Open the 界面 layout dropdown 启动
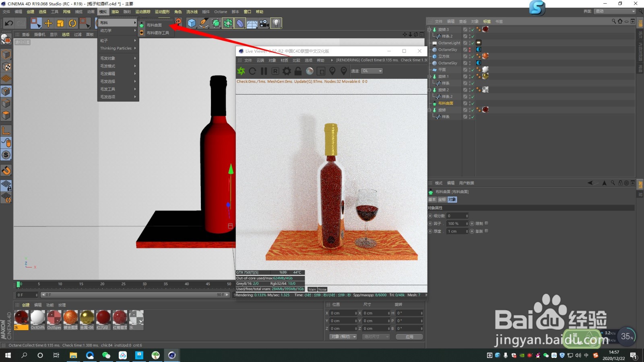This screenshot has height=362, width=644. coord(615,11)
